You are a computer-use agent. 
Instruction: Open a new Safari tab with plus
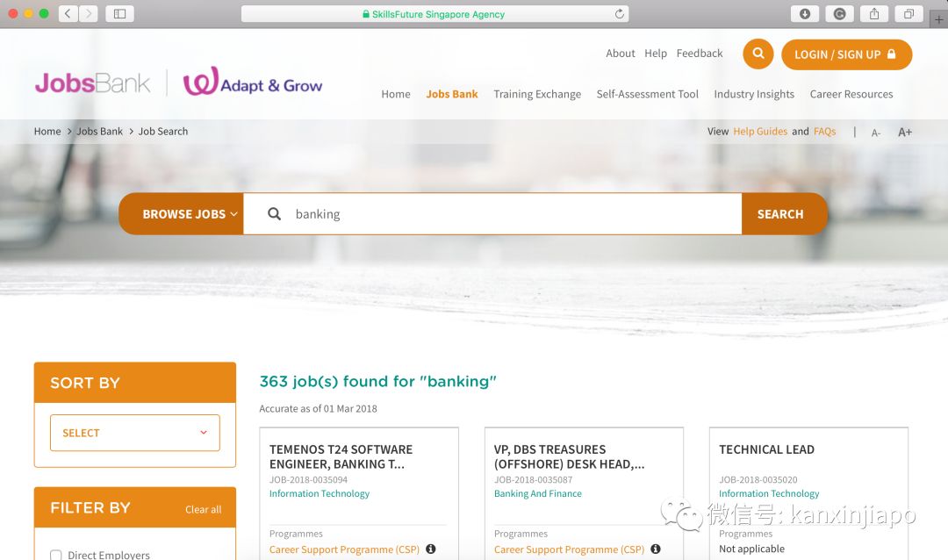pos(939,19)
